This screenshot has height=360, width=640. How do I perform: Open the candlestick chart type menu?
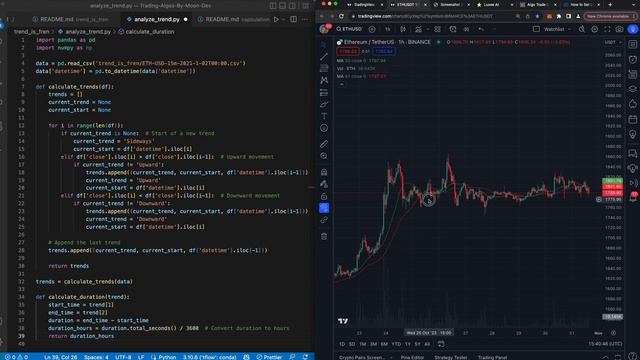click(403, 29)
